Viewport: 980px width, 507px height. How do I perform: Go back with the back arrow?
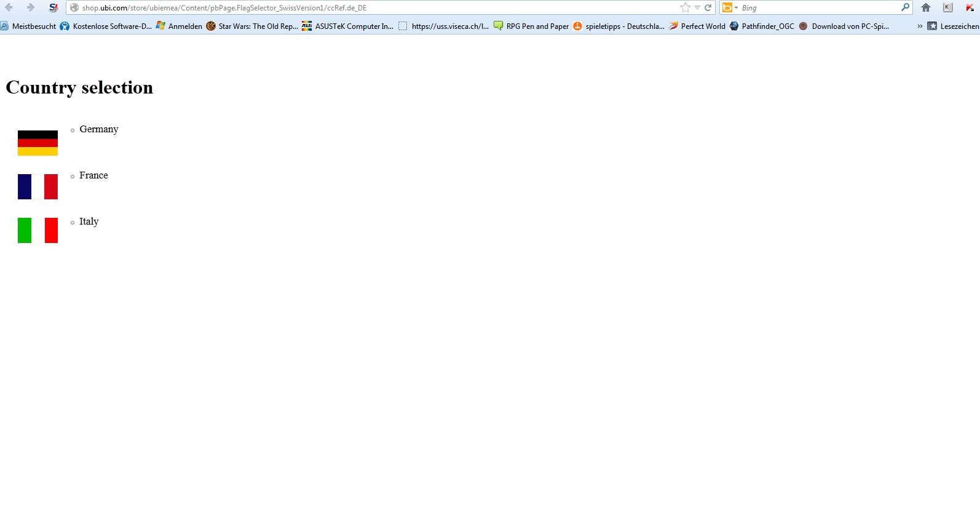(9, 7)
